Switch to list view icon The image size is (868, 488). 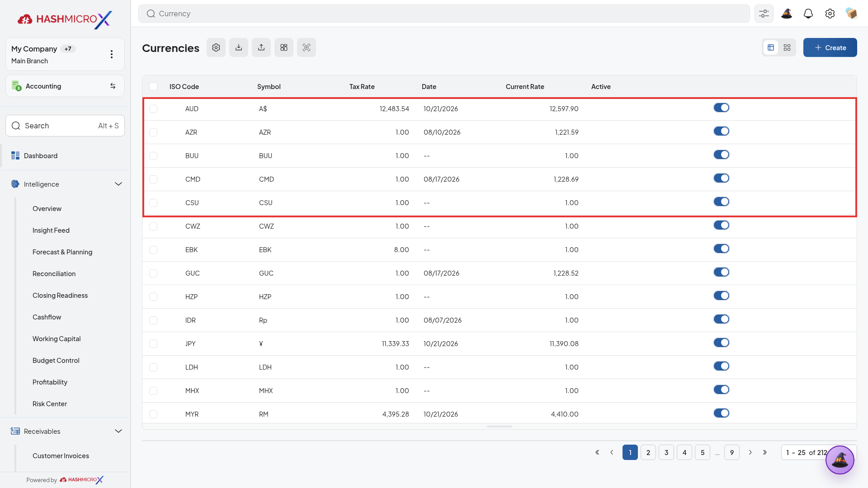click(x=771, y=47)
